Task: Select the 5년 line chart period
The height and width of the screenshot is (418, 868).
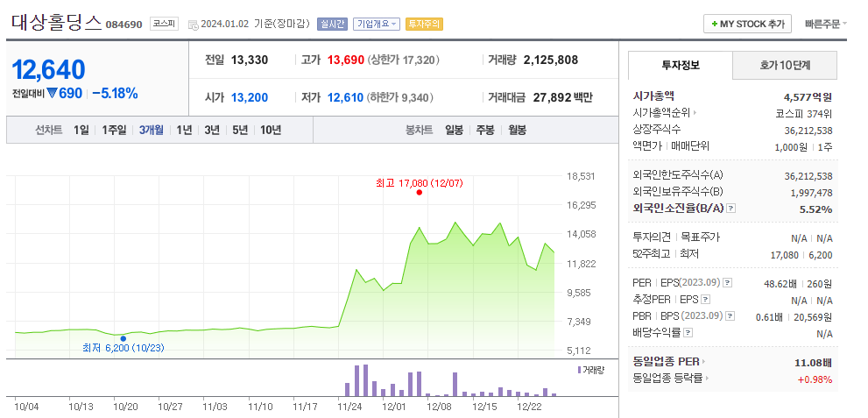Action: click(240, 130)
